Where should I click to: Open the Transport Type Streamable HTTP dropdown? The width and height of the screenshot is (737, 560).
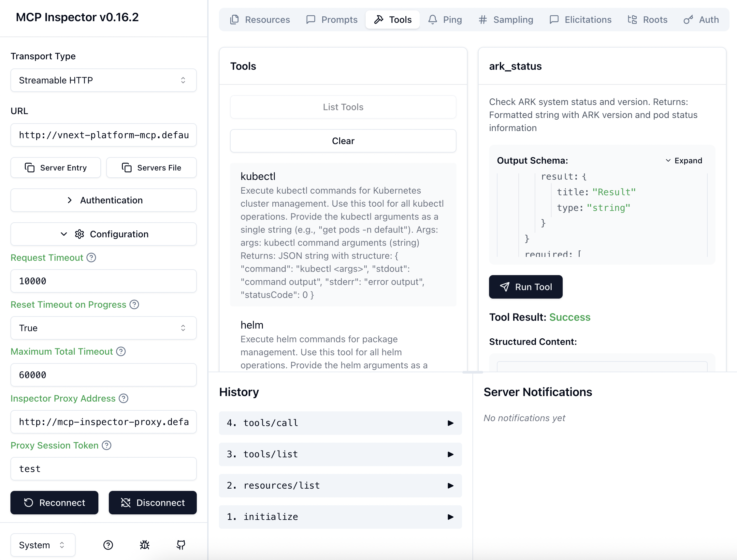(x=103, y=80)
